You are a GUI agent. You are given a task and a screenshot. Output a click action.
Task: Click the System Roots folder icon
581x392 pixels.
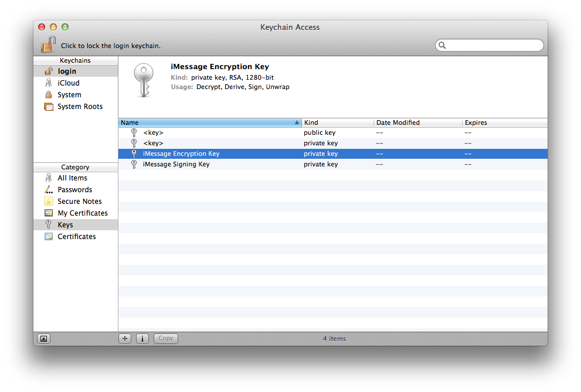49,107
